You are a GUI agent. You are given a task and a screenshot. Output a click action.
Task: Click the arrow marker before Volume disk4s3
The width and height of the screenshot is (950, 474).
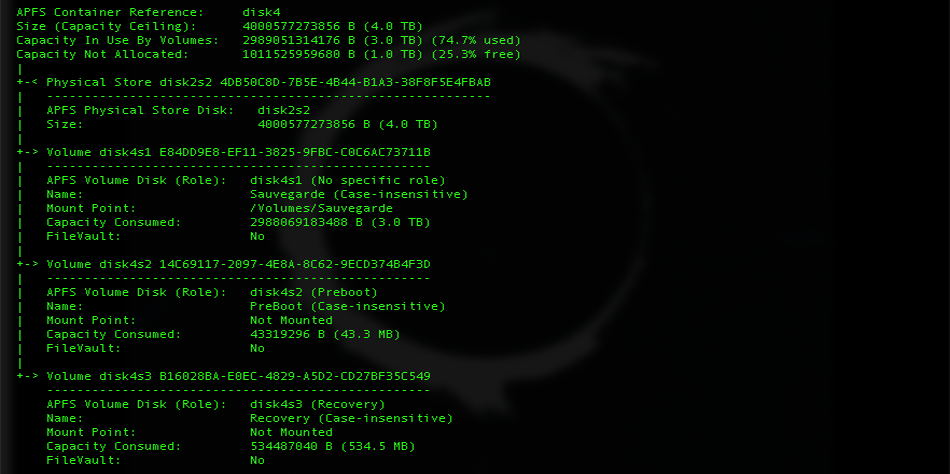click(x=28, y=376)
